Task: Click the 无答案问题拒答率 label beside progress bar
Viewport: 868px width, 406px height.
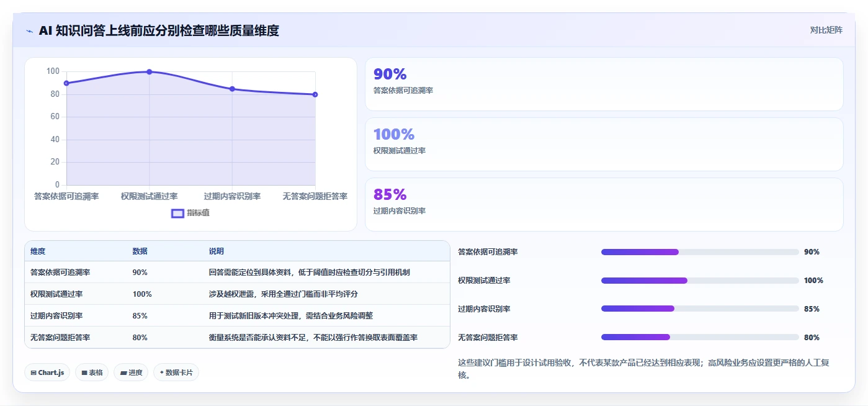Action: pos(488,338)
